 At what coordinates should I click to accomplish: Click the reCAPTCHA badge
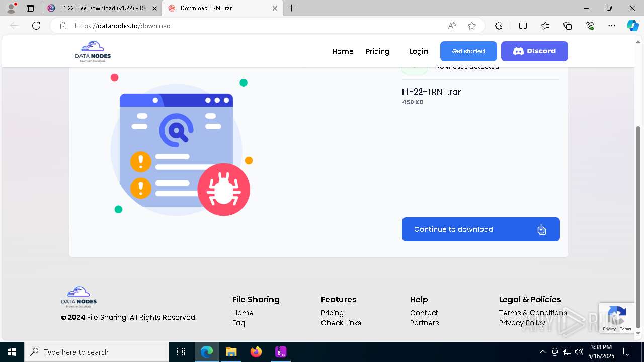pyautogui.click(x=616, y=317)
